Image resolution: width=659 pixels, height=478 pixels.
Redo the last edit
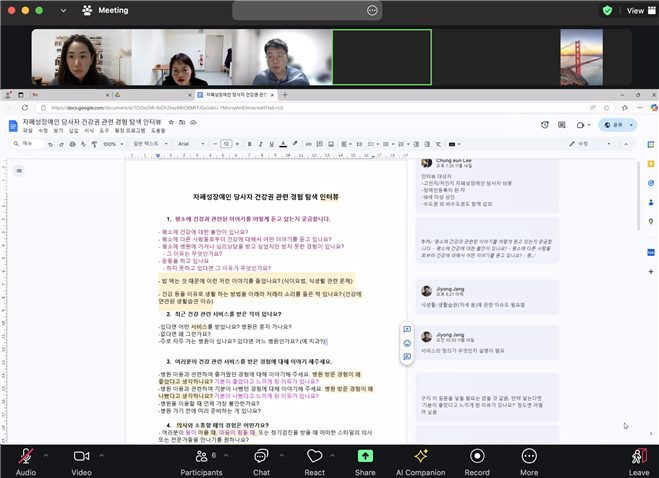click(x=61, y=144)
